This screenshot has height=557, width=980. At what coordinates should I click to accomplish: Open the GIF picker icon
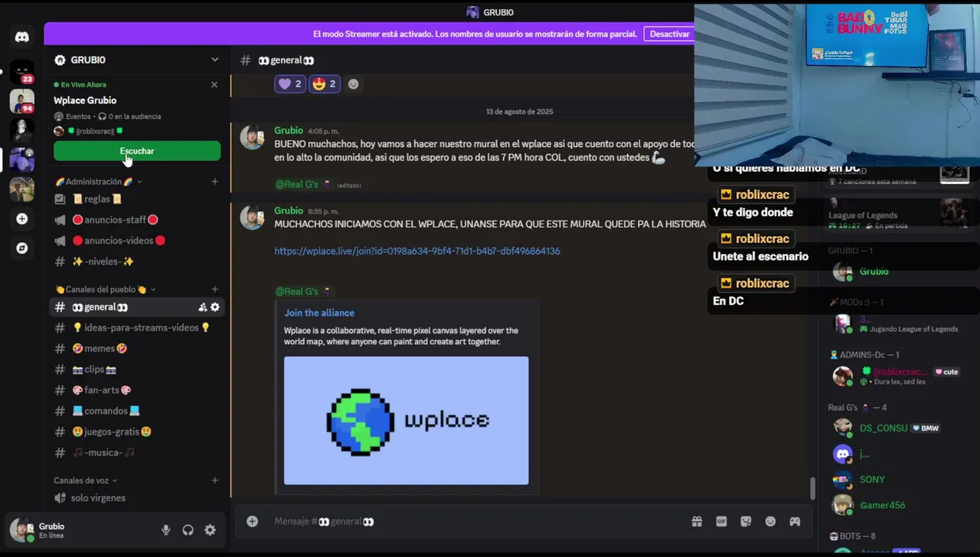[721, 521]
